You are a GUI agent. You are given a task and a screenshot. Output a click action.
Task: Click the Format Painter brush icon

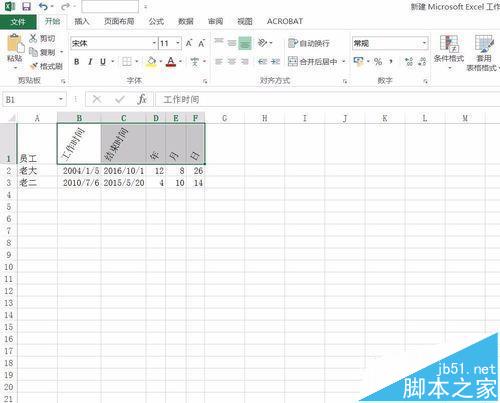pos(34,66)
